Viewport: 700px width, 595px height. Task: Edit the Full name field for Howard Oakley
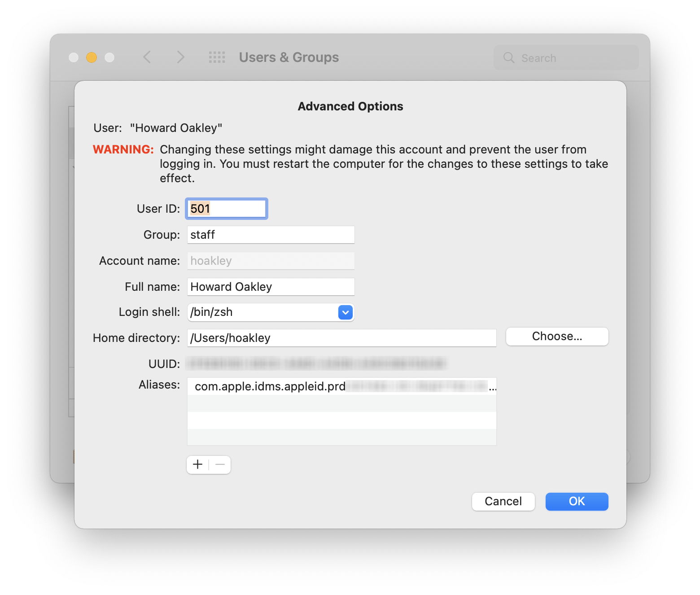pyautogui.click(x=270, y=286)
